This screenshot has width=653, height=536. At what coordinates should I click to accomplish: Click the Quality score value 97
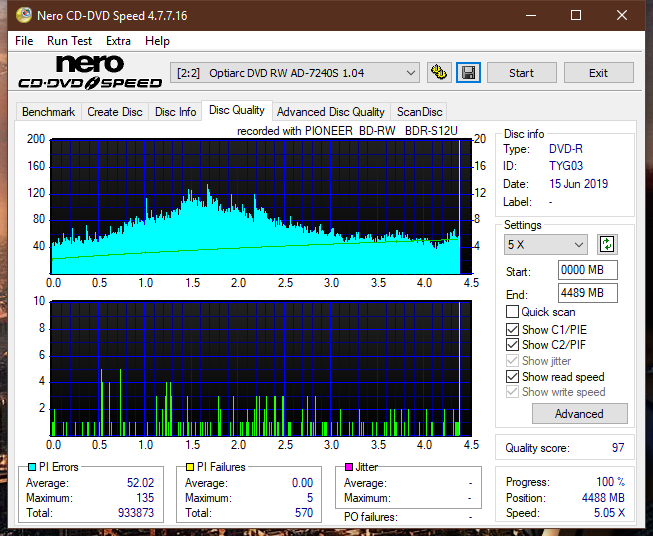(618, 448)
